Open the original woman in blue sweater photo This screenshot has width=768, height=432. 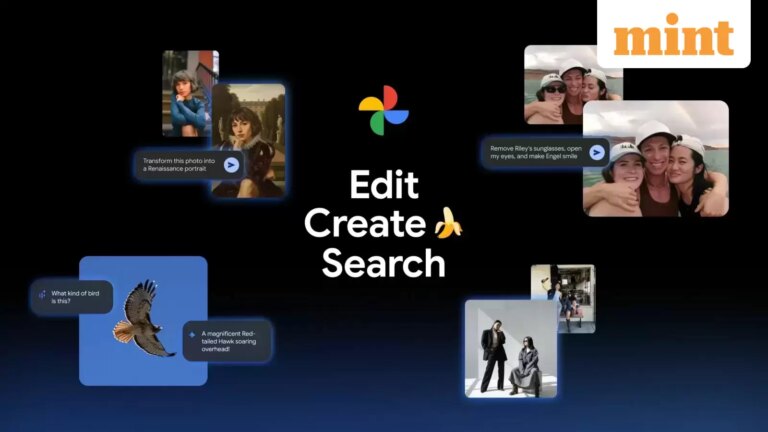(x=187, y=93)
